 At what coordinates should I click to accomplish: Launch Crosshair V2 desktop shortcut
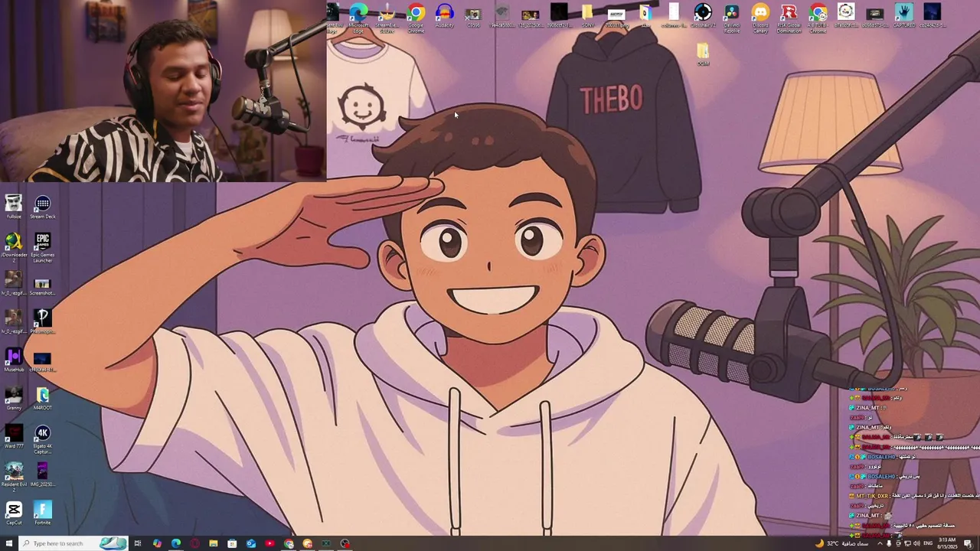tap(703, 15)
